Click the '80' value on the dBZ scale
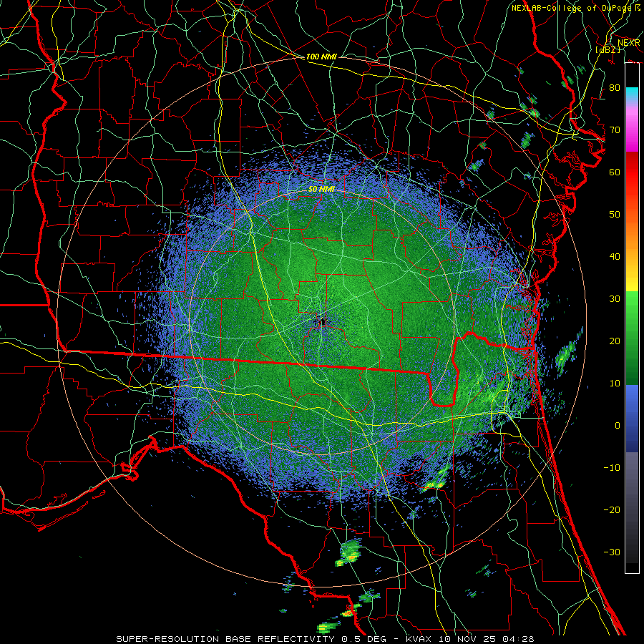 (x=615, y=87)
